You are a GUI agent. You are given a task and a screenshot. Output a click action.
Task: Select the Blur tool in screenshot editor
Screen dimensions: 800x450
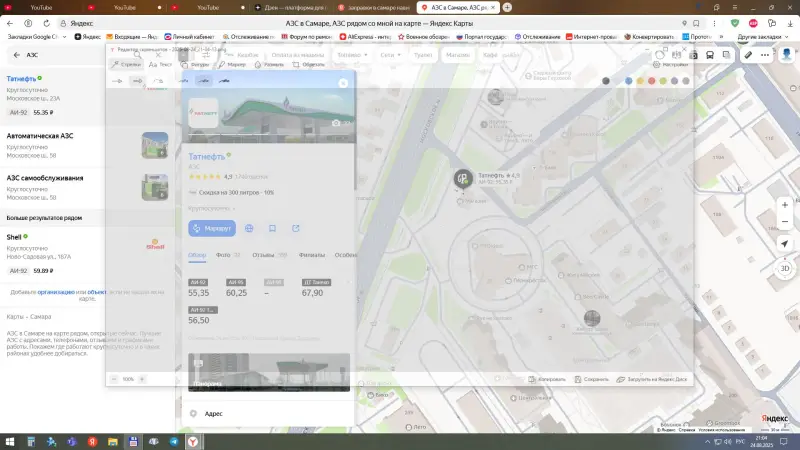coord(269,65)
